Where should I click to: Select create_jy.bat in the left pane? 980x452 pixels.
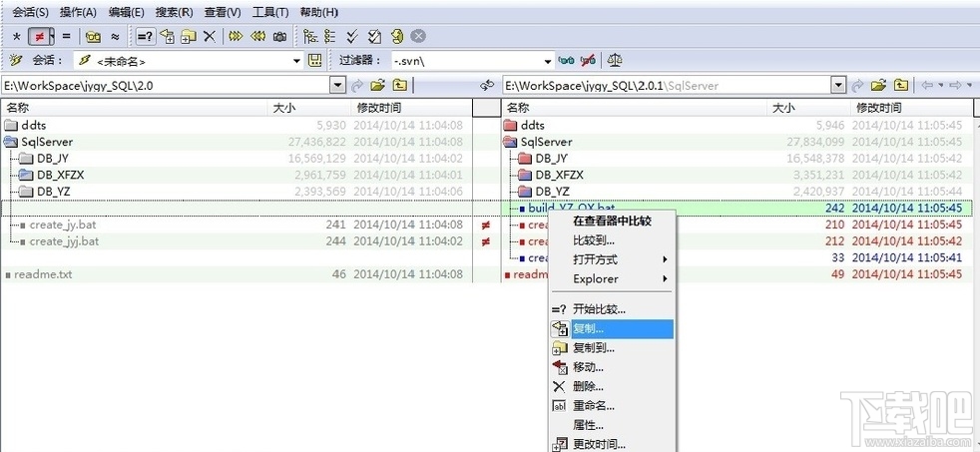click(x=63, y=225)
